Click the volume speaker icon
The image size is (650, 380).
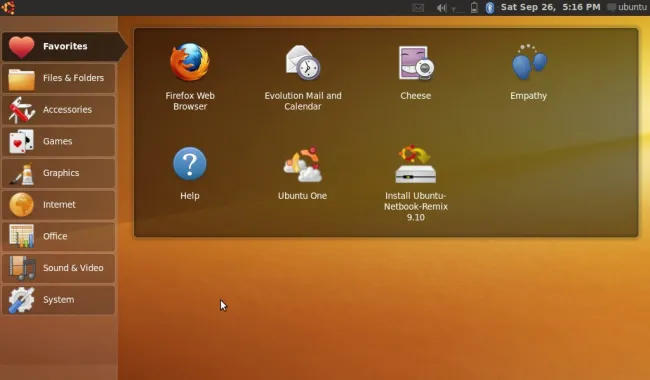pos(441,7)
